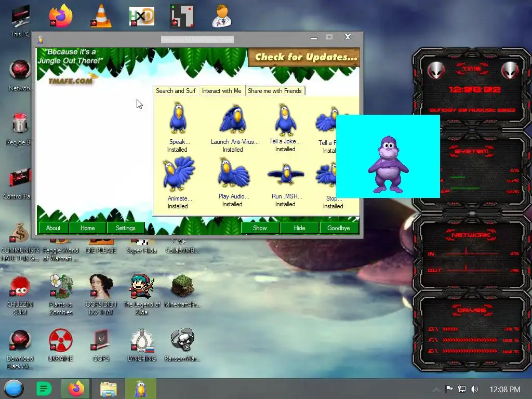532x399 pixels.
Task: Click the Show button
Action: tap(260, 228)
